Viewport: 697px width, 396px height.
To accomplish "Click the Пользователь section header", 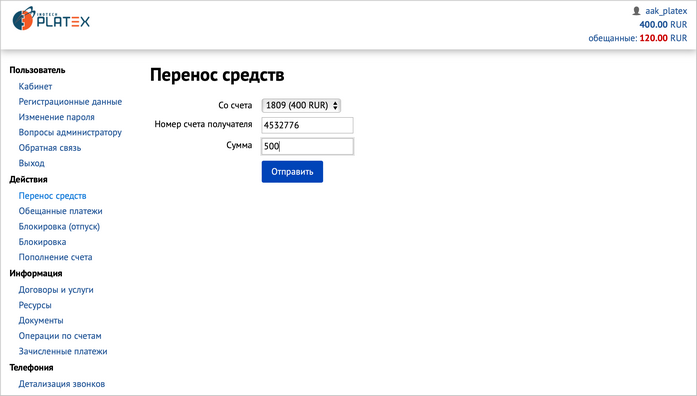I will (37, 70).
